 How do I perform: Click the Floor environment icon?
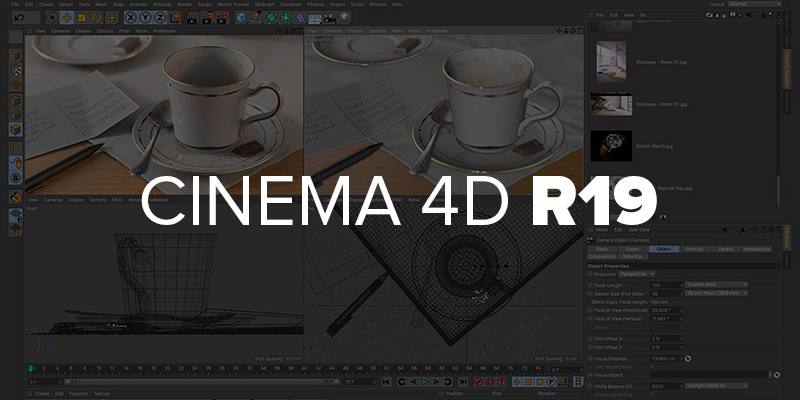click(315, 18)
